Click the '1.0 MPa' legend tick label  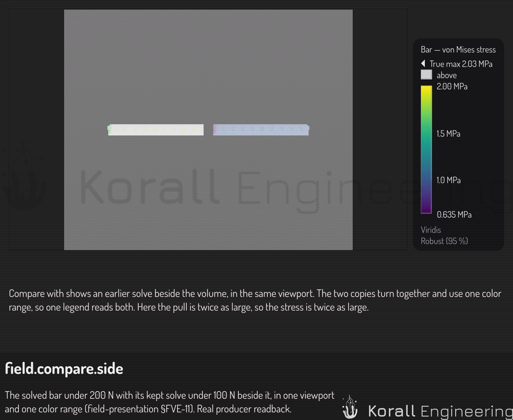click(x=448, y=180)
